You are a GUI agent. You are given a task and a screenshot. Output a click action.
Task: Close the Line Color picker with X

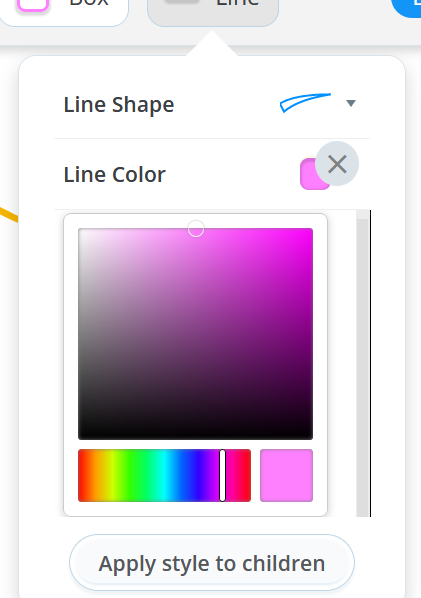tap(337, 164)
